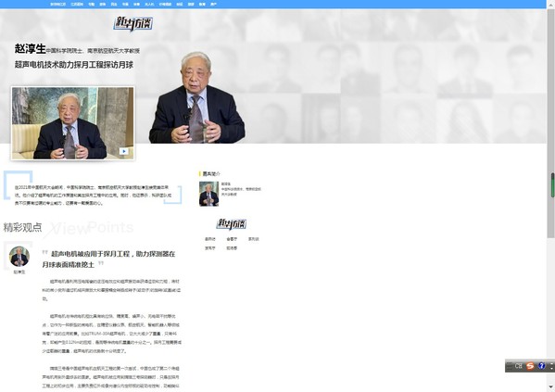This screenshot has width=555, height=392.
Task: Click the green vertical scrollbar thumb
Action: point(551,184)
